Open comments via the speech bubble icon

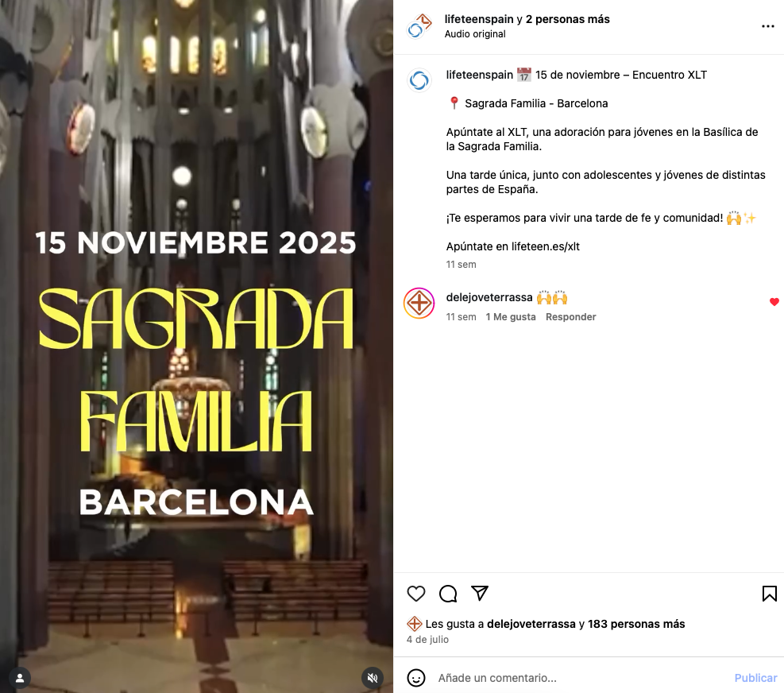448,594
